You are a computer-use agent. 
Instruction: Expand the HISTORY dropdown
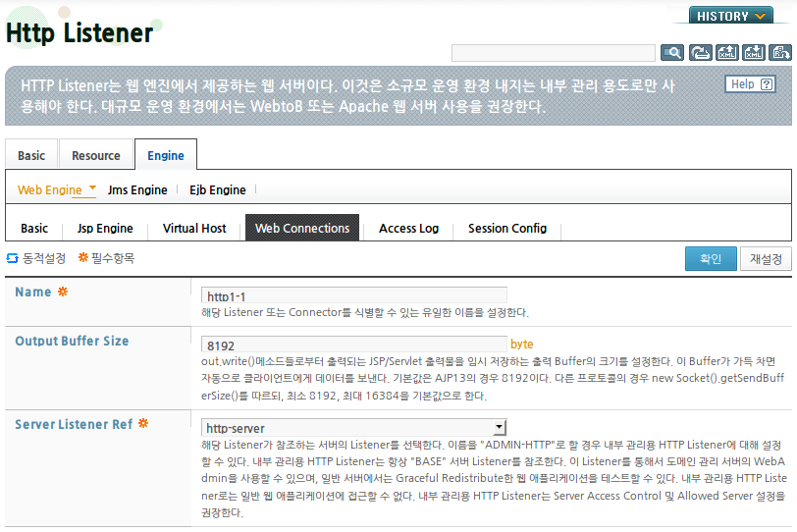pos(731,16)
